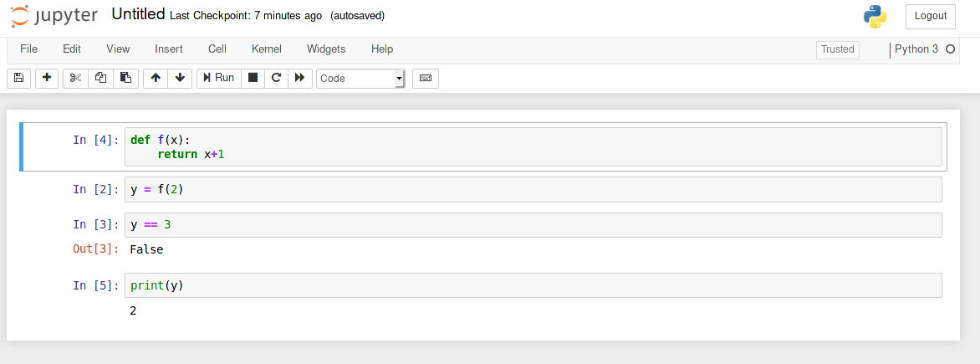Viewport: 980px width, 364px height.
Task: Move the selected cell down
Action: point(180,78)
